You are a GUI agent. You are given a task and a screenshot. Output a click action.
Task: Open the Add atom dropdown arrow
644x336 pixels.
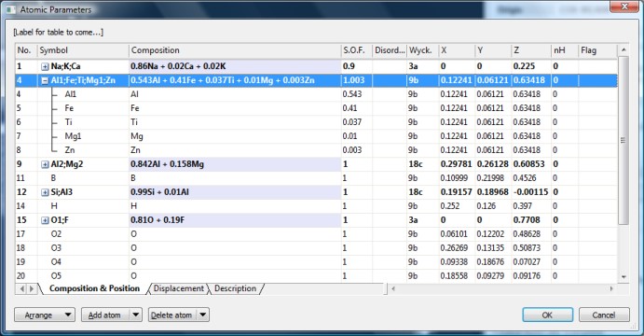point(135,315)
